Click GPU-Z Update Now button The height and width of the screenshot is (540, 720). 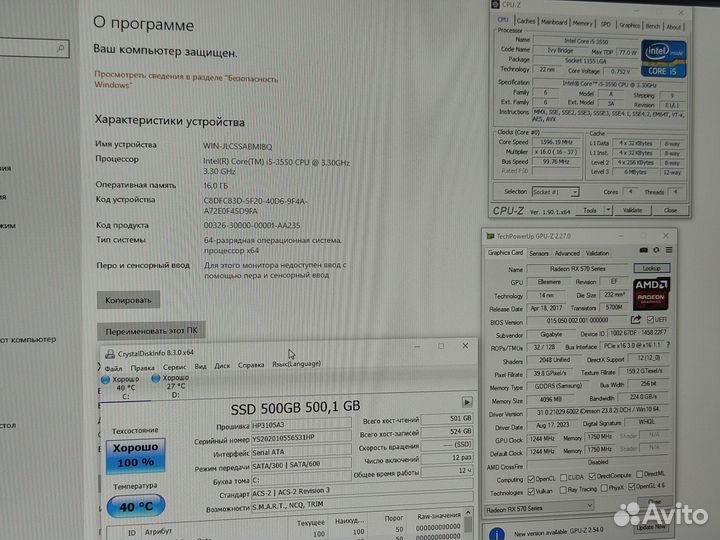[651, 527]
